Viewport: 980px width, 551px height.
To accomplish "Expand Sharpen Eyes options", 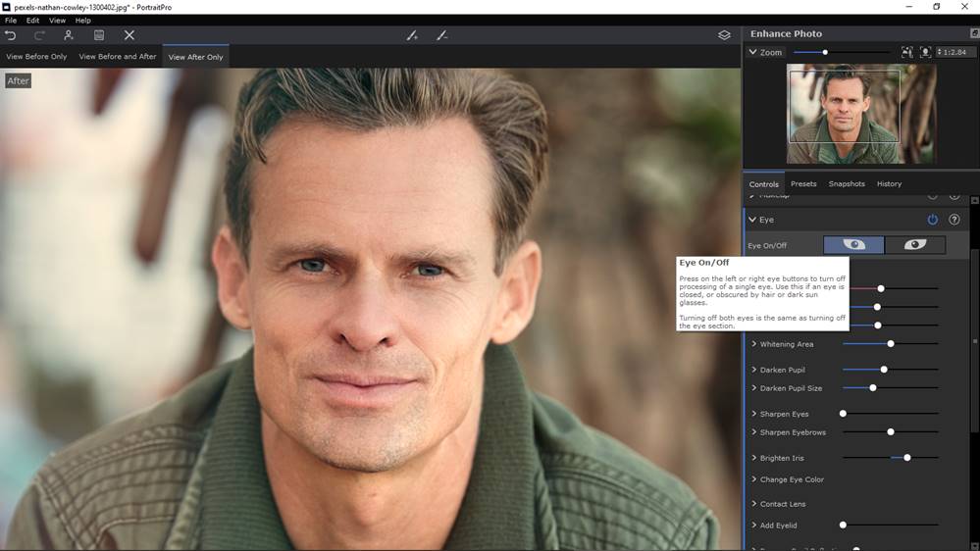I will (754, 414).
